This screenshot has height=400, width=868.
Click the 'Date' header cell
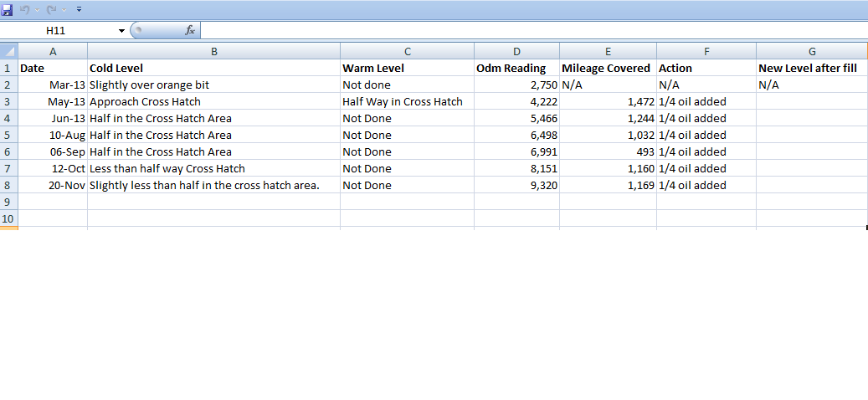53,68
